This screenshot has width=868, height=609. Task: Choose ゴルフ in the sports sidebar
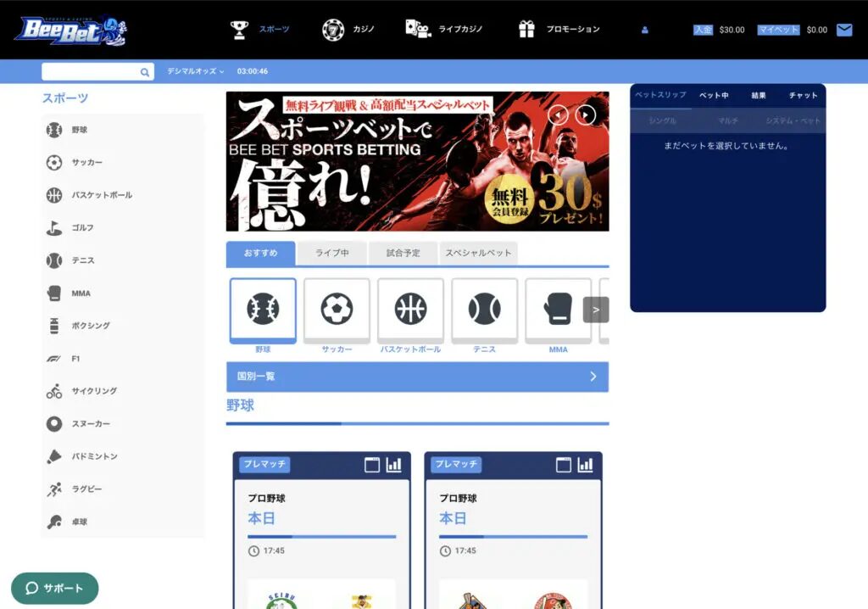pos(122,228)
